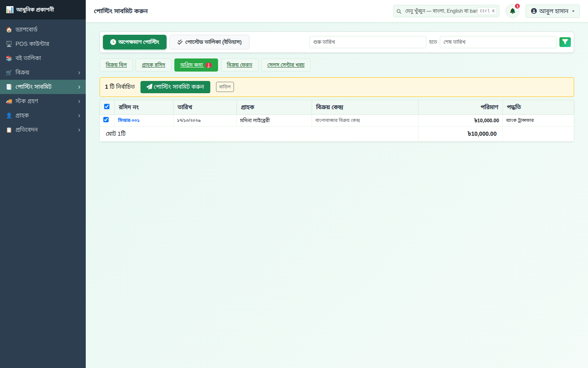Open ড্যাশবোর্ড from the sidebar
Image resolution: width=588 pixels, height=368 pixels.
coord(43,29)
